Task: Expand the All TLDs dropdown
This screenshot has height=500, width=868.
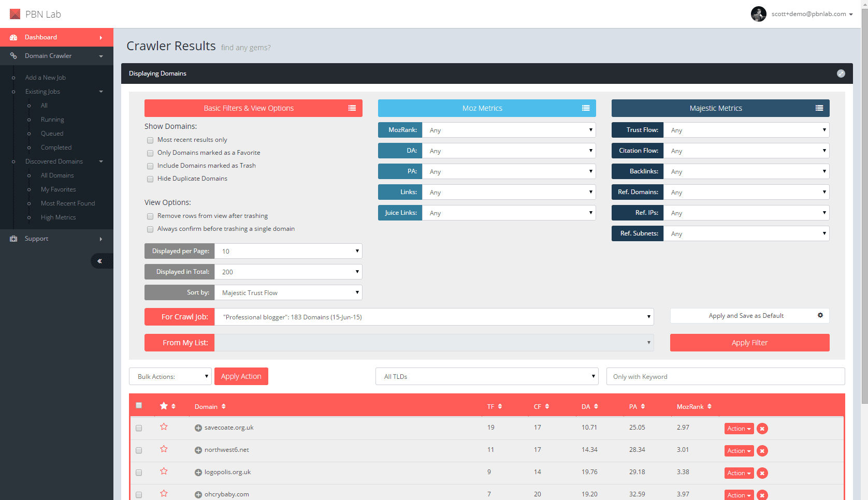Action: [x=486, y=377]
